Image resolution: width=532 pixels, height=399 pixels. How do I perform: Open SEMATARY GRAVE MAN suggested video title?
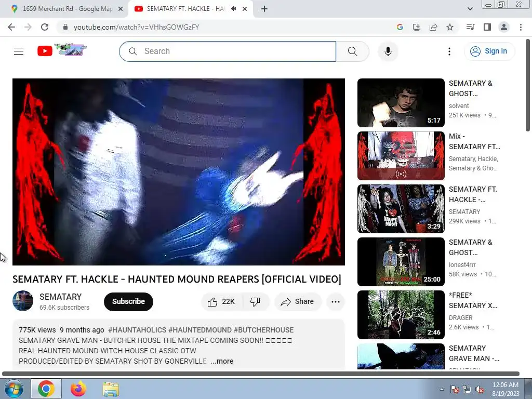[x=474, y=353]
